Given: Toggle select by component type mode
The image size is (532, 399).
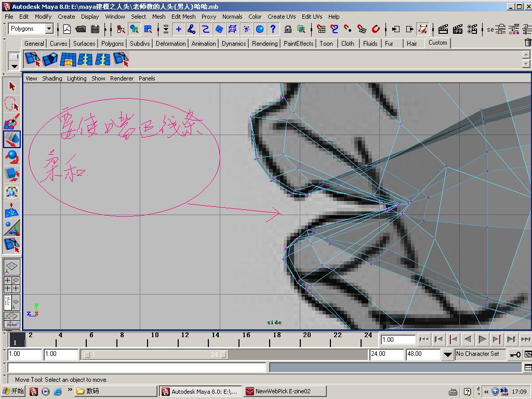Looking at the screenshot, I should 148,29.
